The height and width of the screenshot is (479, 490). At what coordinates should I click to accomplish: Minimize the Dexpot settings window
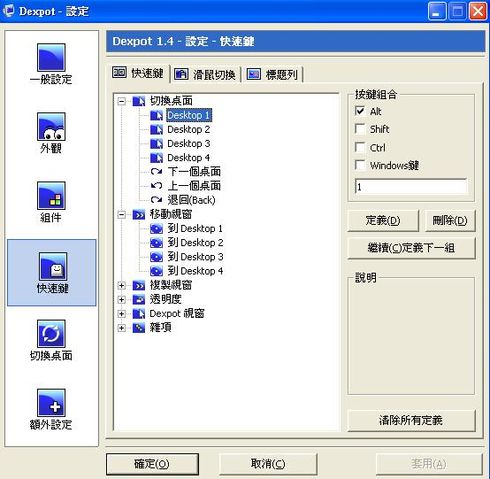[x=437, y=12]
